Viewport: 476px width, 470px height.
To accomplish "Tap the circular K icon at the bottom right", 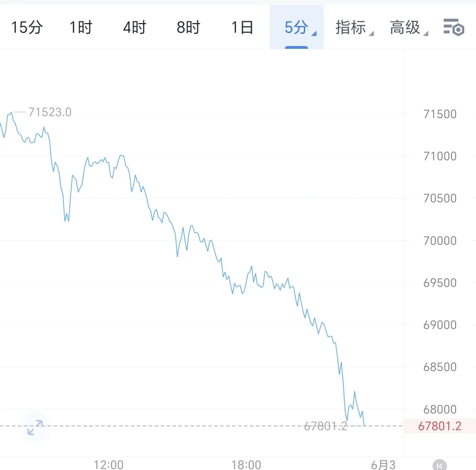I will coord(440,465).
